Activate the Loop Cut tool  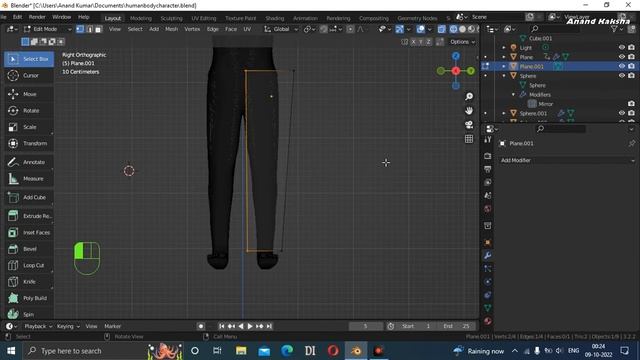(x=29, y=265)
